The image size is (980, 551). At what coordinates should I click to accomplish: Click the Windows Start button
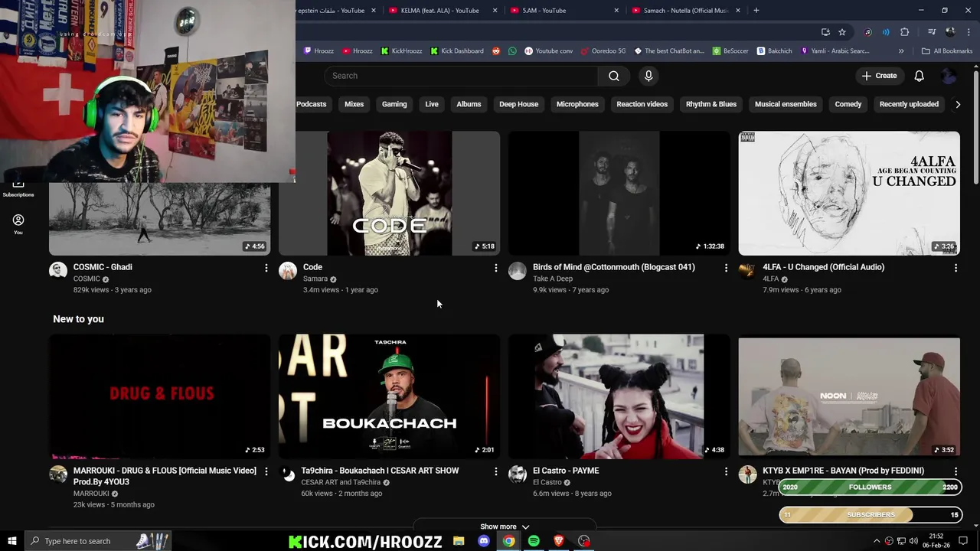coord(11,541)
